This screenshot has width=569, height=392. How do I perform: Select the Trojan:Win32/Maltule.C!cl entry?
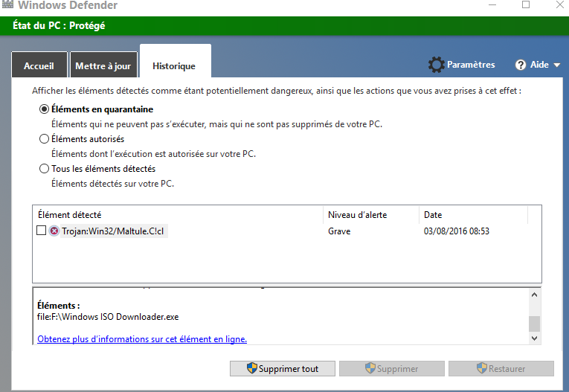click(113, 231)
